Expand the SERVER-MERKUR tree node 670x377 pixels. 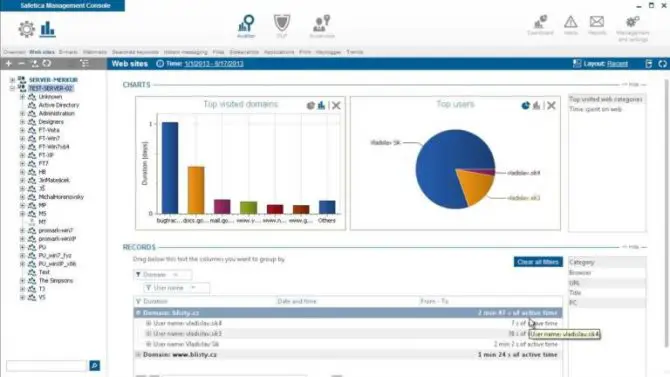pyautogui.click(x=12, y=80)
